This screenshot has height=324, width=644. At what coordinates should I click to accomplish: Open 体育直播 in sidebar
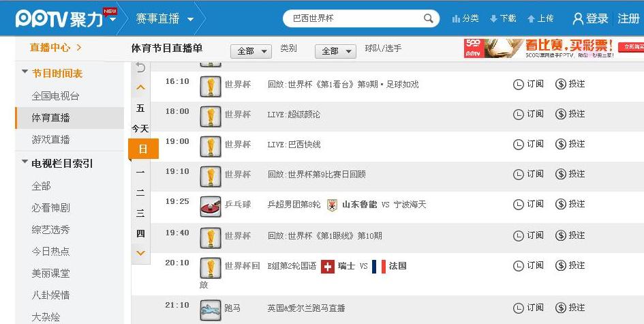click(69, 118)
